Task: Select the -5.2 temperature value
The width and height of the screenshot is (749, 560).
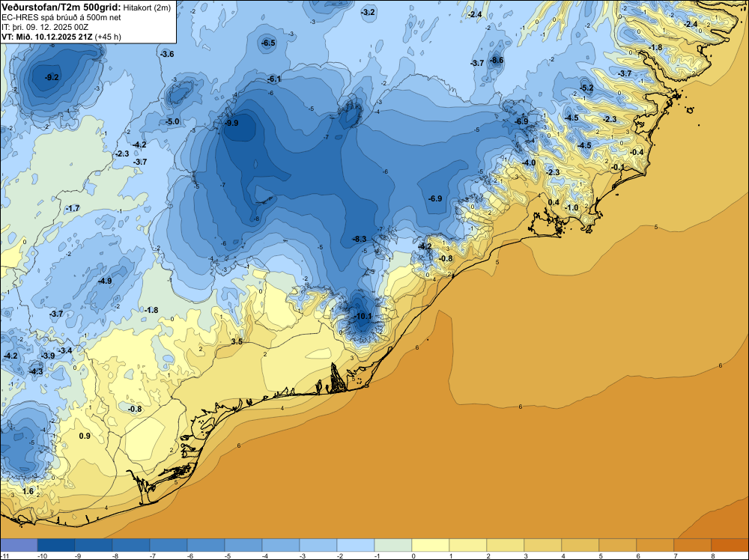Action: (x=586, y=88)
